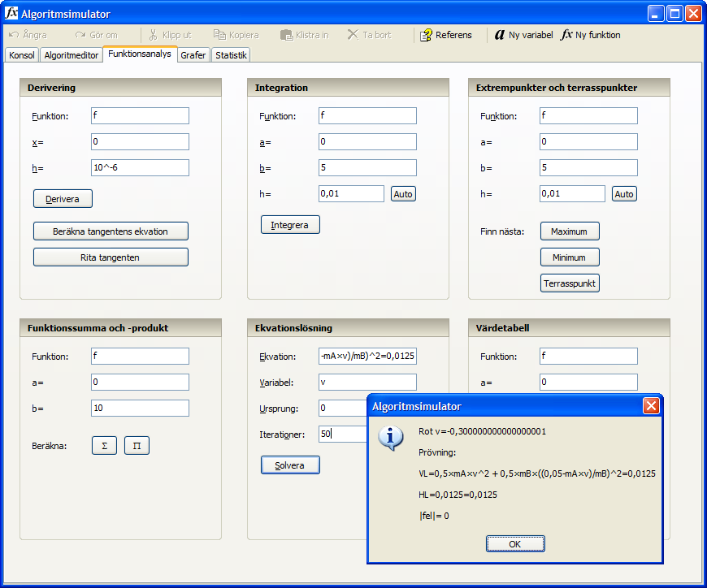Click the Finn nästa: label
Viewport: 707px width, 588px height.
(502, 231)
